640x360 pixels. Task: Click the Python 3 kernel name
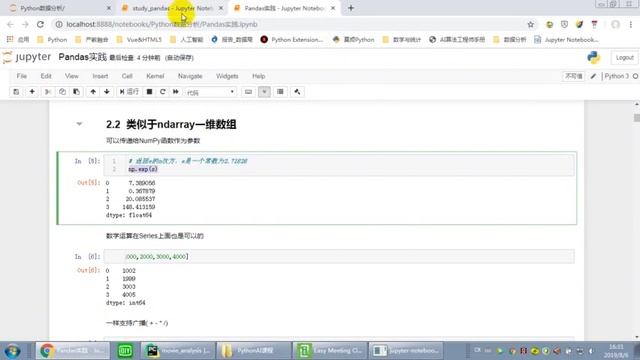[616, 76]
